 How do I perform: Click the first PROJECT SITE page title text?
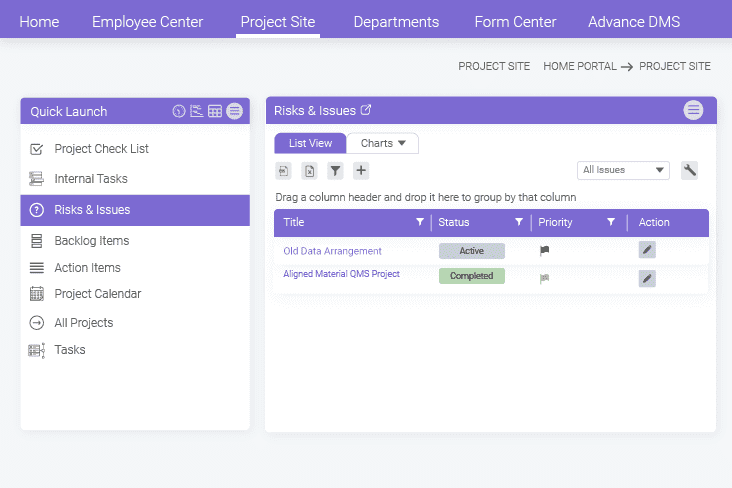pos(494,66)
